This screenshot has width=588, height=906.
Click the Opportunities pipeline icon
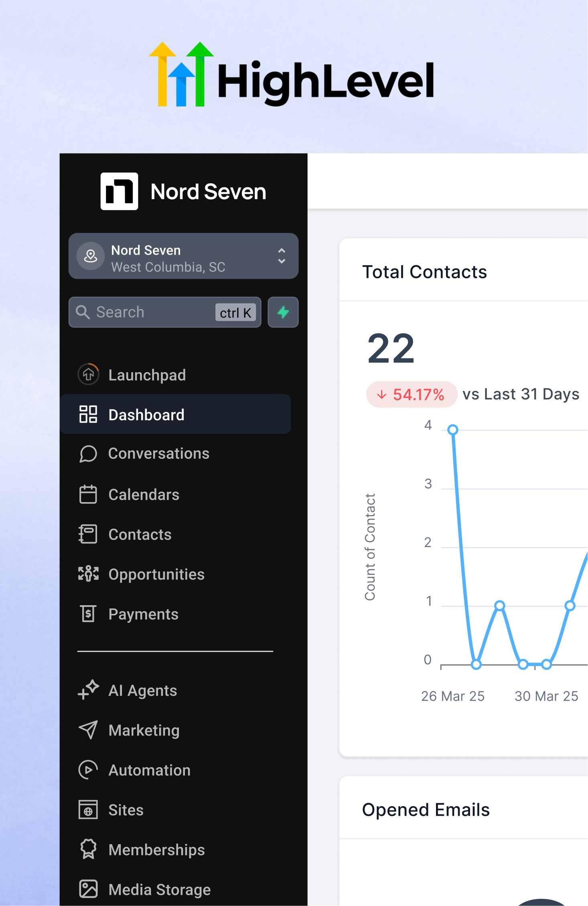tap(88, 574)
